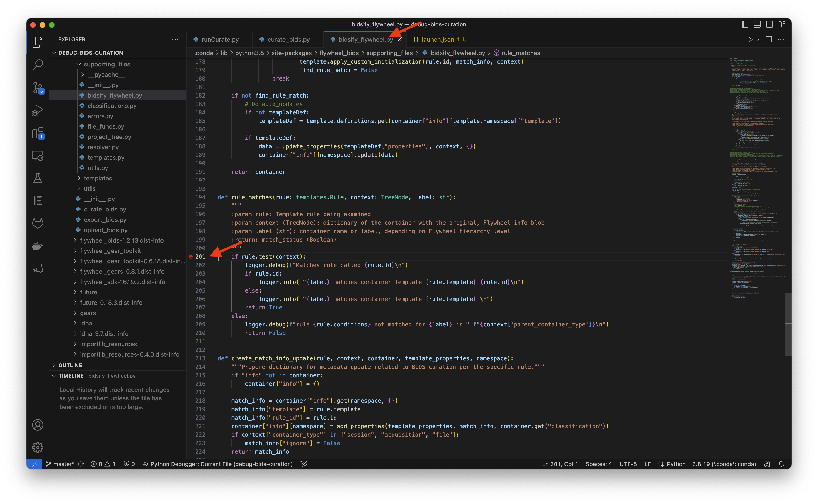Screen dimensions: 818x504
Task: Open the GitLab fox icon view
Action: coord(38,223)
